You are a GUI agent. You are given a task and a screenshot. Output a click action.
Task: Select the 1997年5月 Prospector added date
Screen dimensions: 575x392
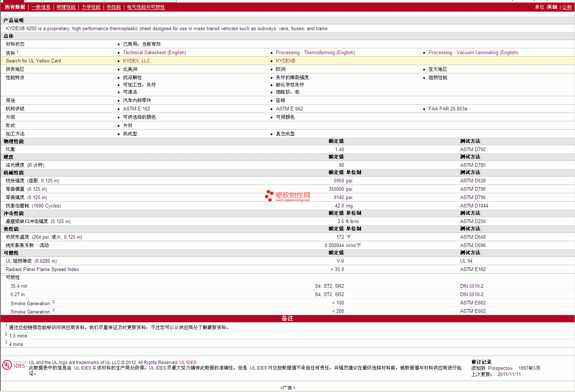coord(529,368)
